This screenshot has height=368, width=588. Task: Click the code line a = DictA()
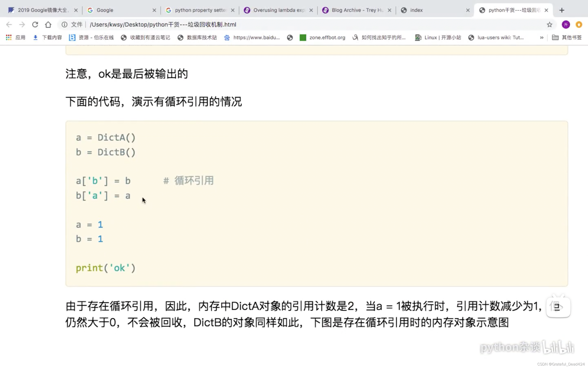105,138
